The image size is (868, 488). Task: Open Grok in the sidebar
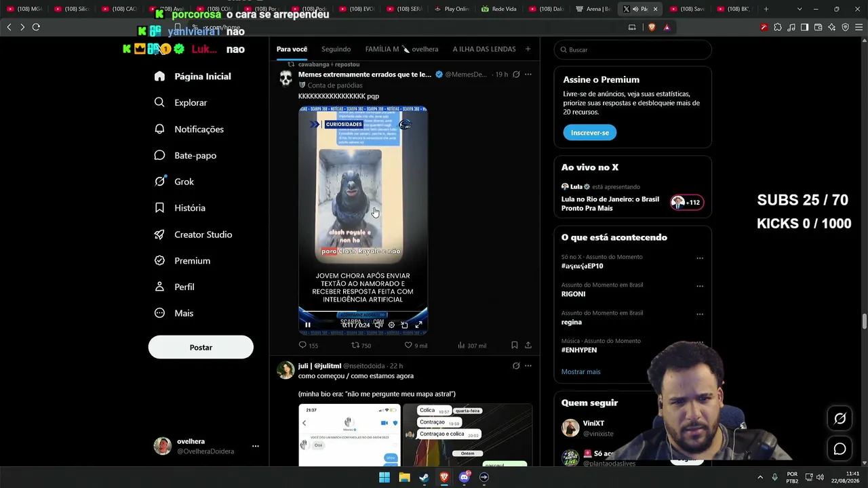174,182
